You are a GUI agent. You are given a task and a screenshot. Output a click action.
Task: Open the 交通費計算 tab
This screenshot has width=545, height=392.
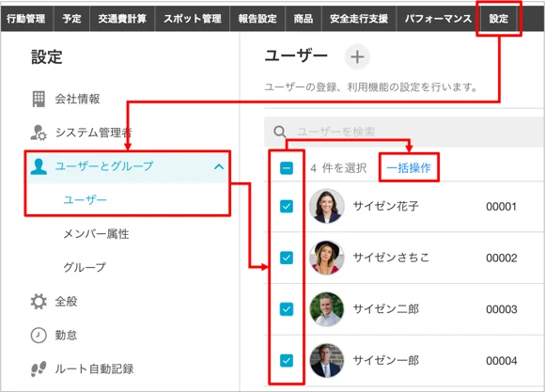tap(122, 19)
